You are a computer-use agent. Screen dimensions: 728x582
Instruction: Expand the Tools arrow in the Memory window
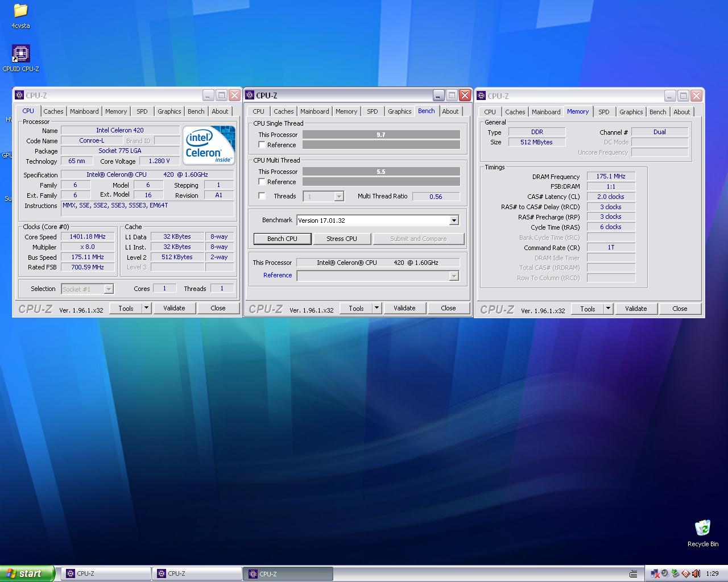[x=608, y=309]
